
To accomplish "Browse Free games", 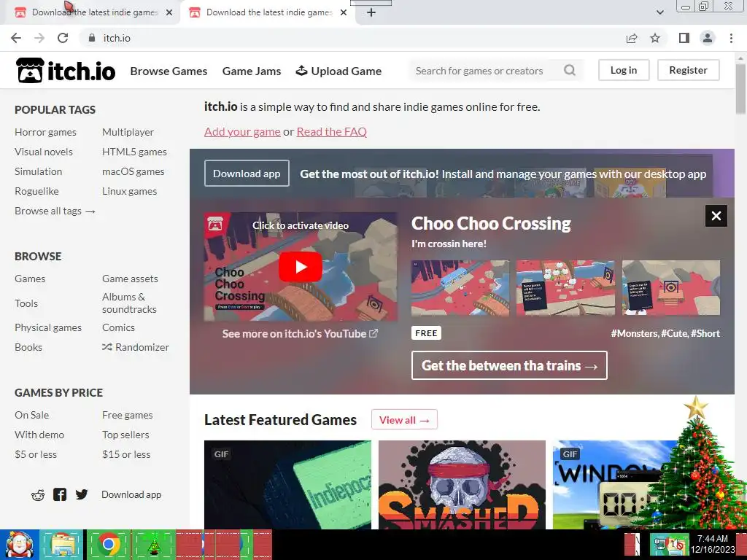I will [127, 415].
